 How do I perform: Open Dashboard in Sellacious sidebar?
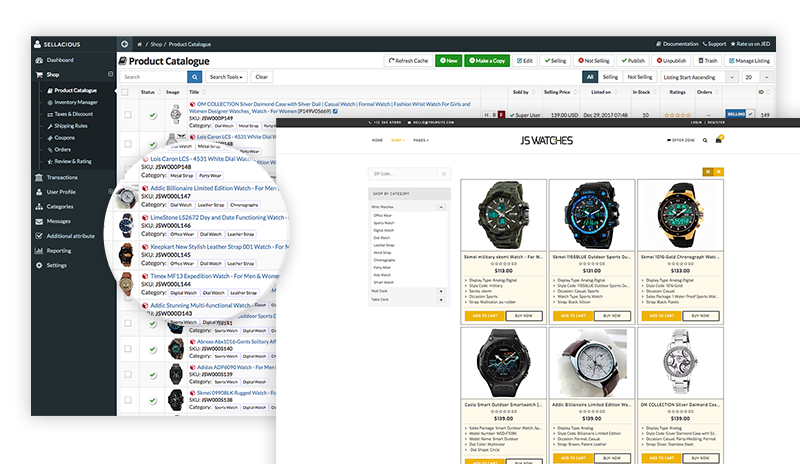(60, 60)
